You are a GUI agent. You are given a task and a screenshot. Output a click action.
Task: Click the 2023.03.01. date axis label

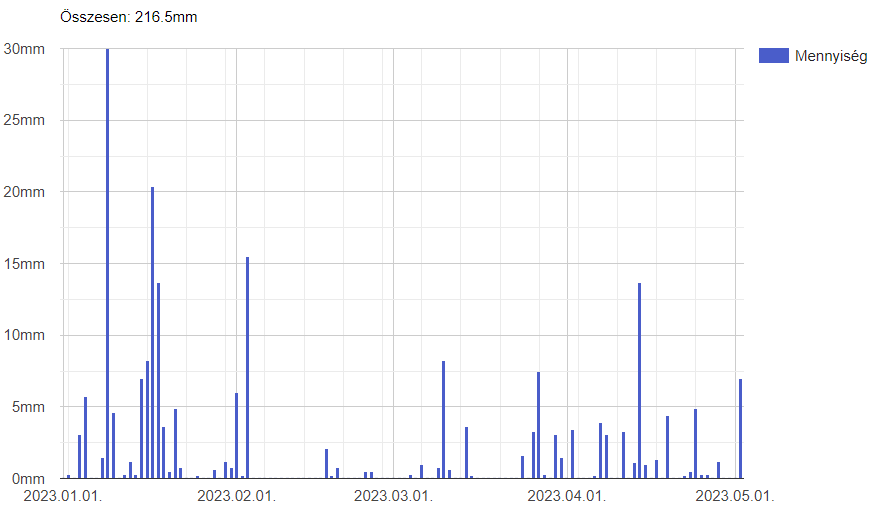393,495
